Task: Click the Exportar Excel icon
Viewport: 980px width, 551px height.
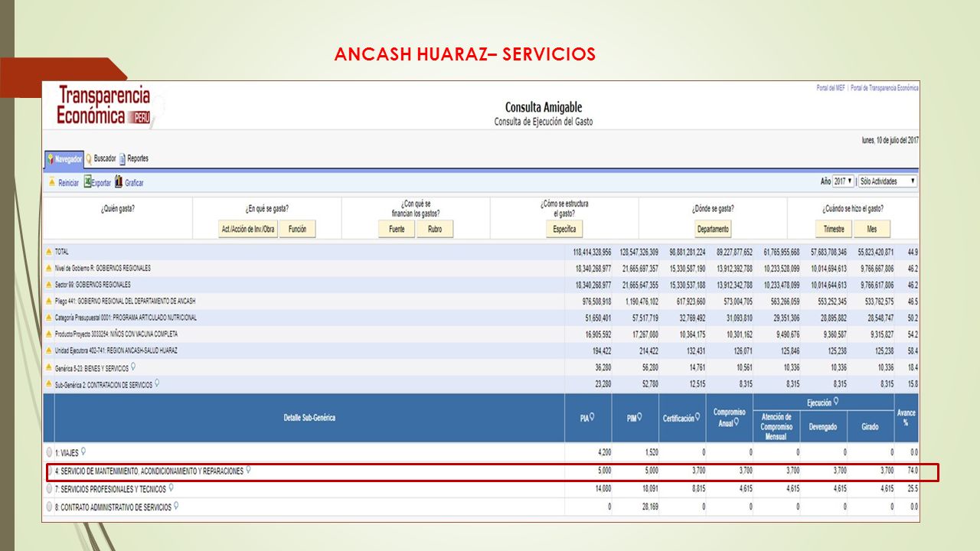Action: coord(87,182)
